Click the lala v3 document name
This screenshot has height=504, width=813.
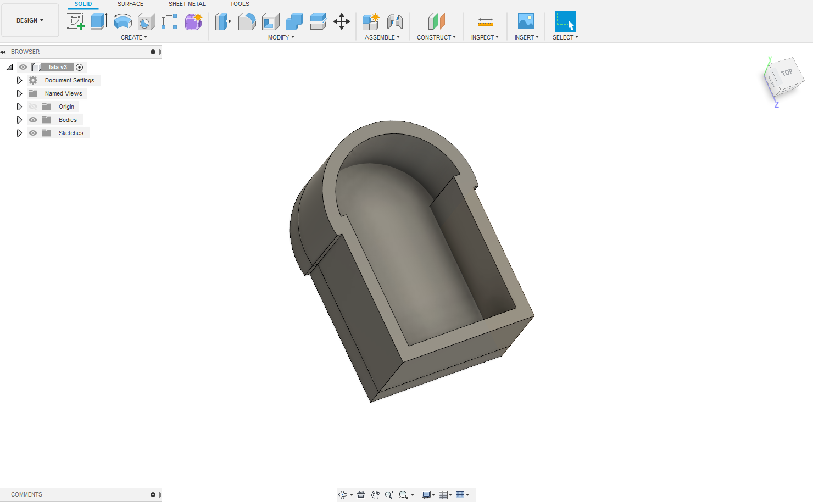point(58,67)
